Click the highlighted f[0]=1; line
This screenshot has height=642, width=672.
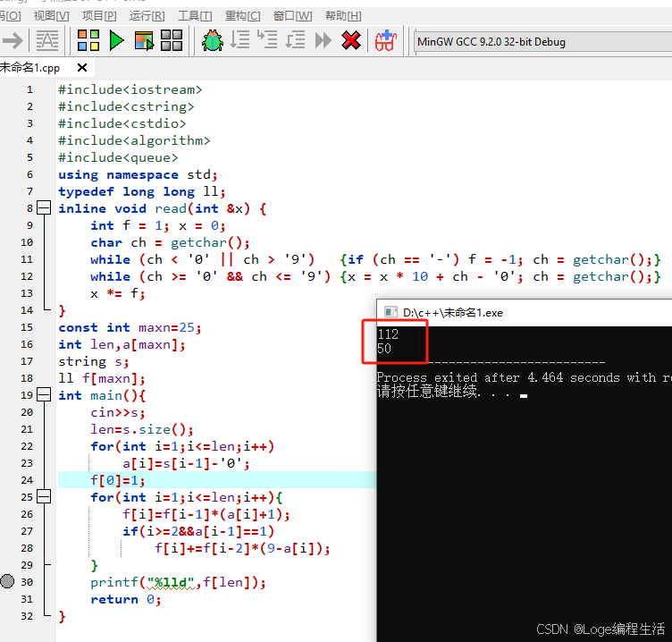point(118,480)
